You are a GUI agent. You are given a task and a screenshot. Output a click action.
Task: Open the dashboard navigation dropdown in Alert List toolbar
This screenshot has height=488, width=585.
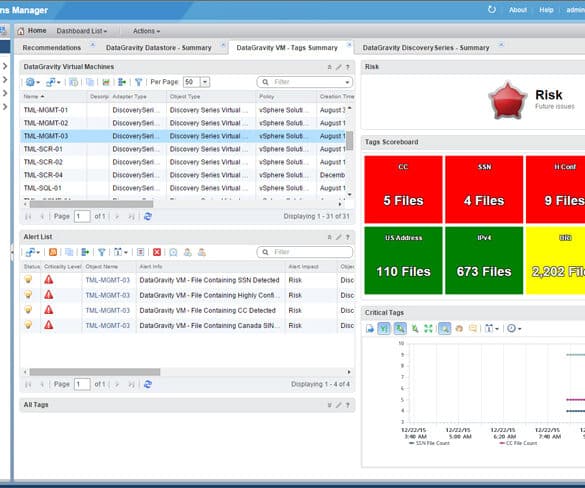(33, 253)
